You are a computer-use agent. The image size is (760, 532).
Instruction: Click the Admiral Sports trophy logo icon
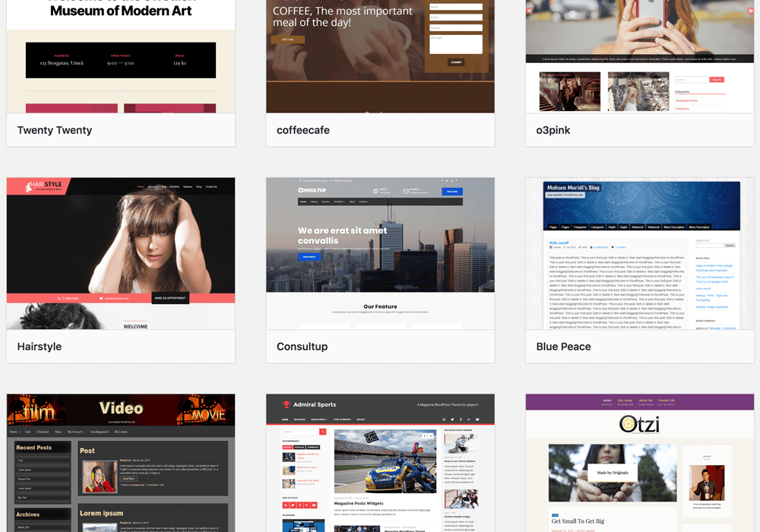287,405
